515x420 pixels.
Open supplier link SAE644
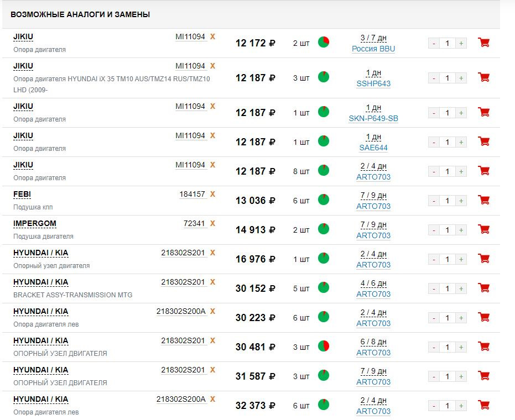pos(373,148)
